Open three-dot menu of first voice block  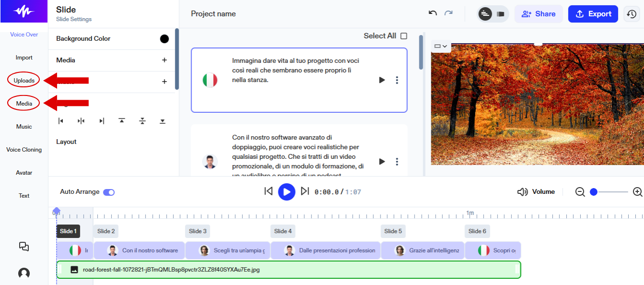click(397, 80)
